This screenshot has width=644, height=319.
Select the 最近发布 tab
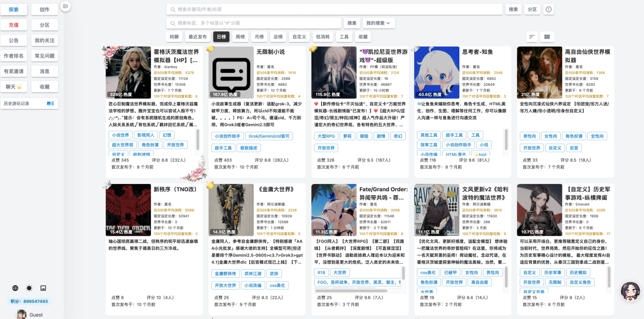[x=197, y=37]
